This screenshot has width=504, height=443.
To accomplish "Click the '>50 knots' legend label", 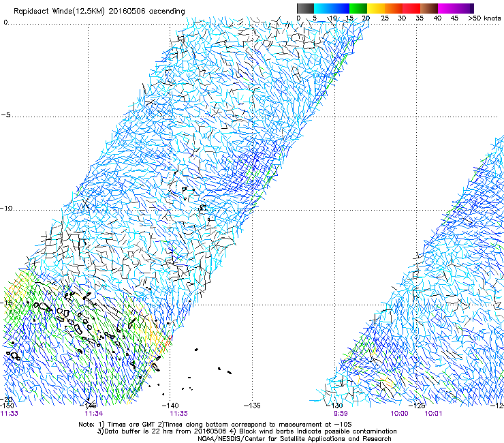I will pyautogui.click(x=484, y=18).
